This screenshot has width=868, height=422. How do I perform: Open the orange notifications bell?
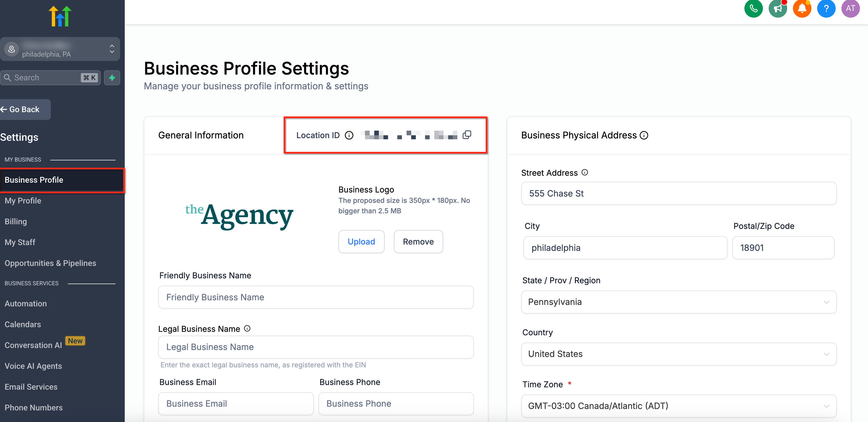[802, 8]
